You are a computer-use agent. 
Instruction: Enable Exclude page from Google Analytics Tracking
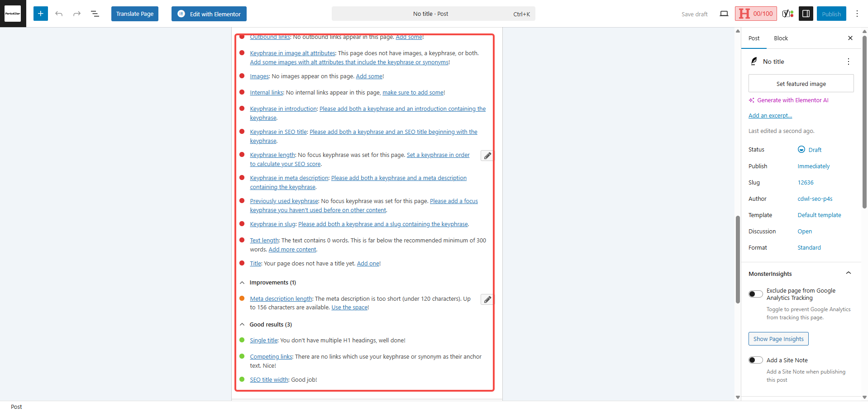[755, 294]
